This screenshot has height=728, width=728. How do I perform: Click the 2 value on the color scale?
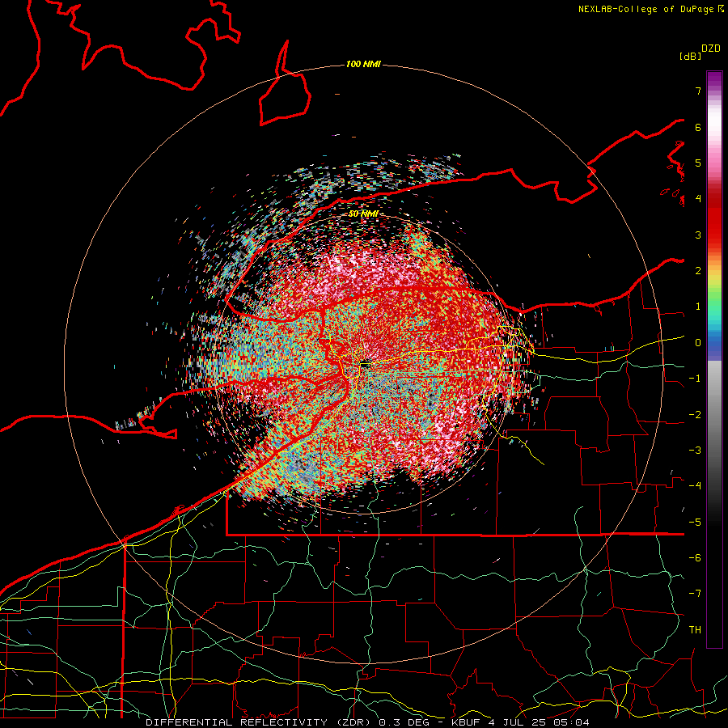click(698, 271)
